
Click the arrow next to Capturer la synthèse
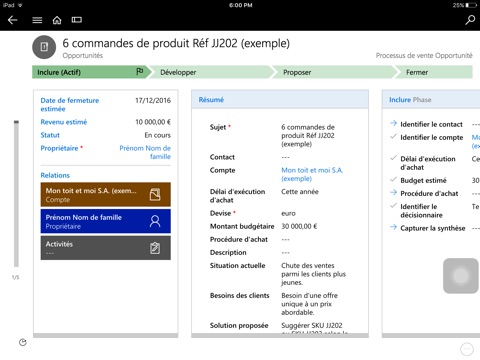pos(393,227)
